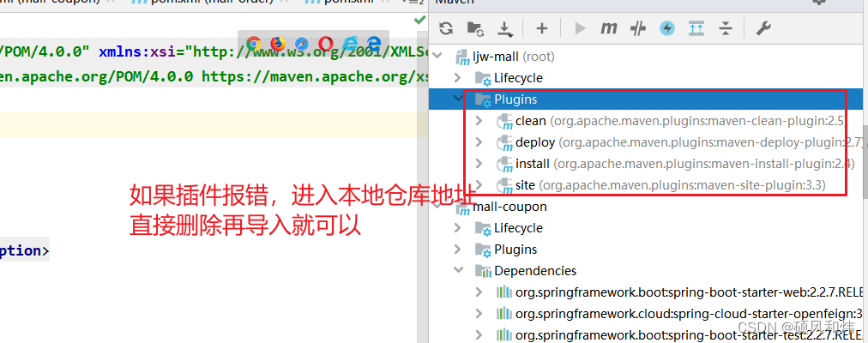Viewport: 868px width, 343px height.
Task: Click install plugin icon
Action: (504, 165)
